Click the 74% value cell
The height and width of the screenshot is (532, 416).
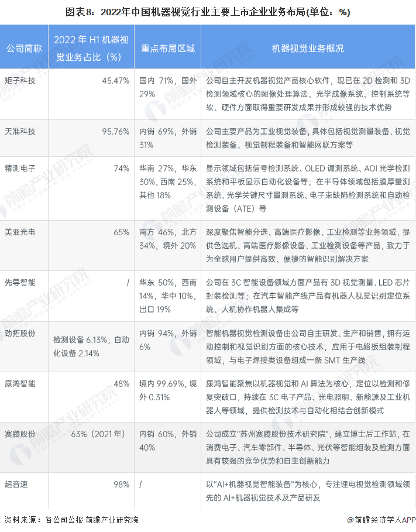click(x=122, y=169)
